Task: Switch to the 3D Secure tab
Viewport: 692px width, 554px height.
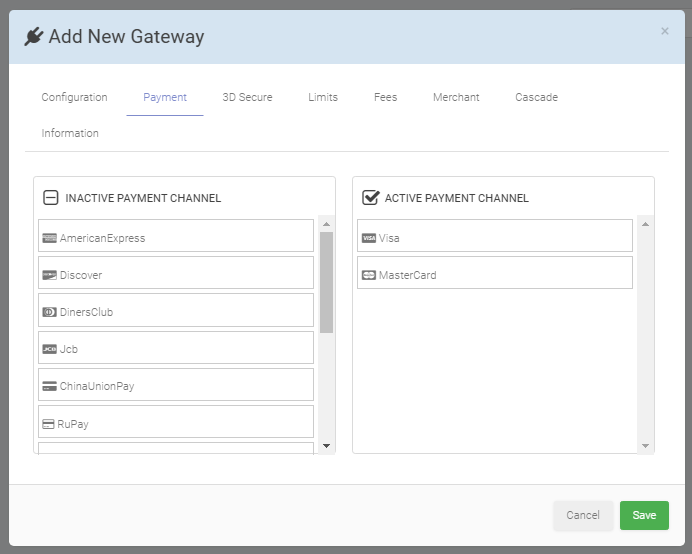Action: [247, 97]
